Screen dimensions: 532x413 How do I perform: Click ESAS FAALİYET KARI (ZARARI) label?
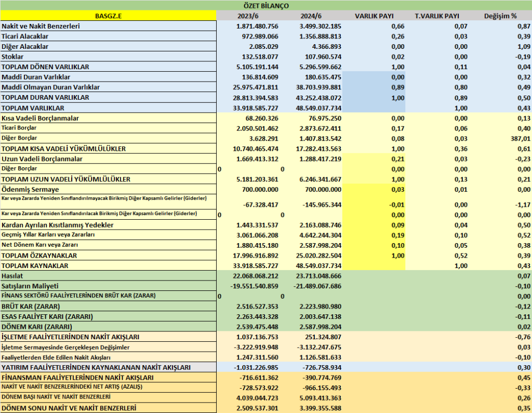[x=47, y=316]
